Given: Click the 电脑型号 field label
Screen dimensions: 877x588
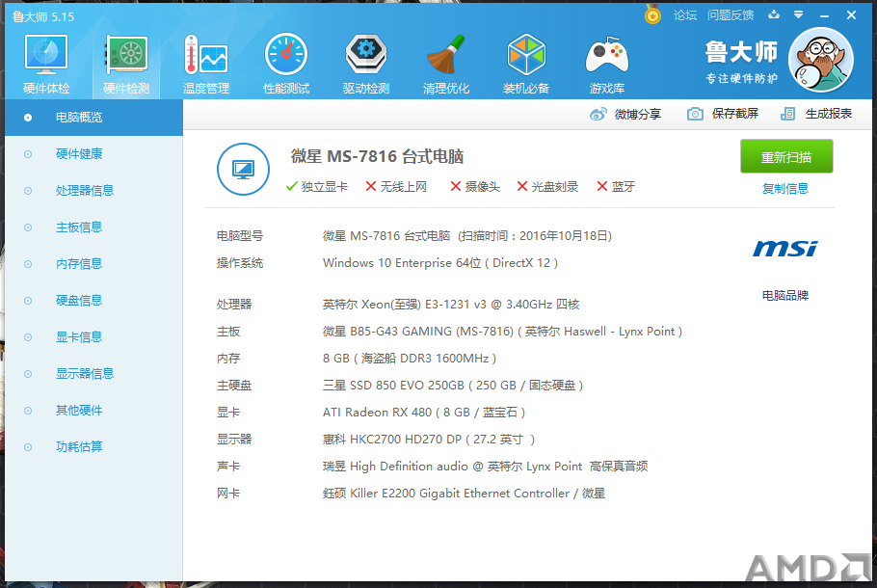Looking at the screenshot, I should coord(240,236).
